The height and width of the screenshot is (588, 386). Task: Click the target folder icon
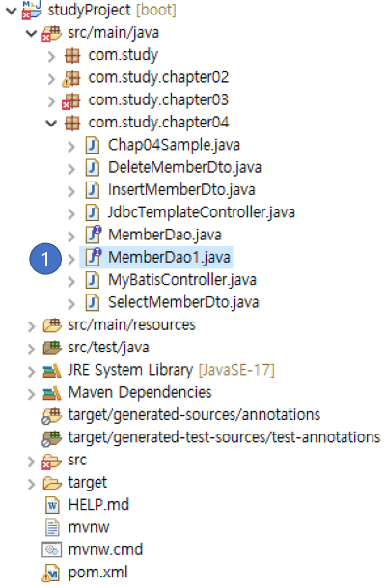[52, 484]
